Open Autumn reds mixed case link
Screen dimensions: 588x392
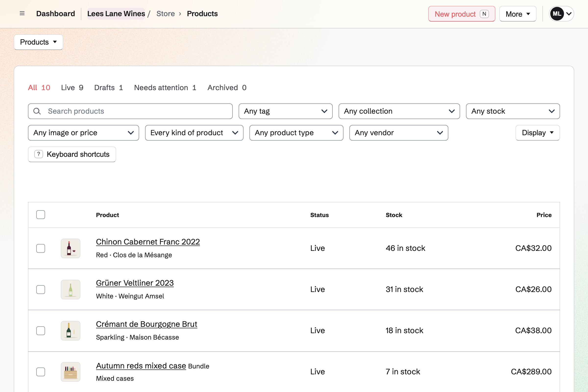coord(141,366)
